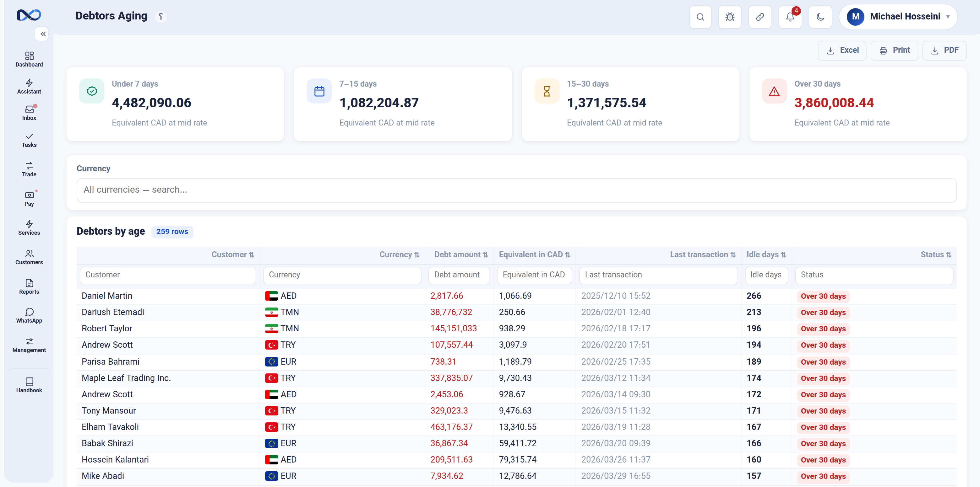Click Mike Abadi's debt amount 7,934.62
Screen dimensions: 980x487
(x=447, y=476)
